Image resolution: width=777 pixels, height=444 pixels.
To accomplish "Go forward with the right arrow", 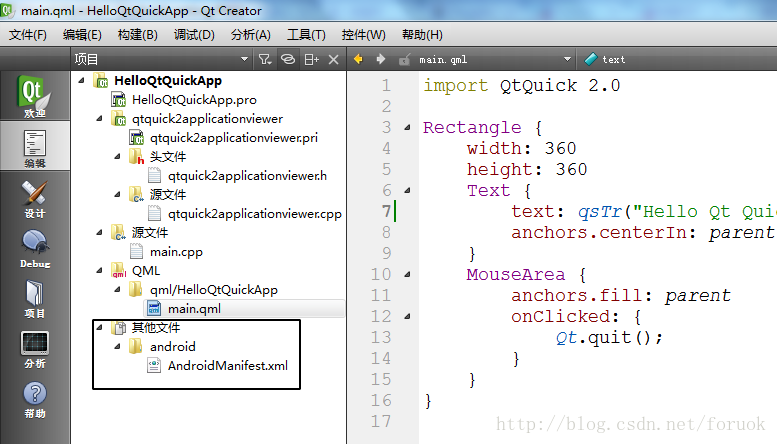I will coord(381,59).
